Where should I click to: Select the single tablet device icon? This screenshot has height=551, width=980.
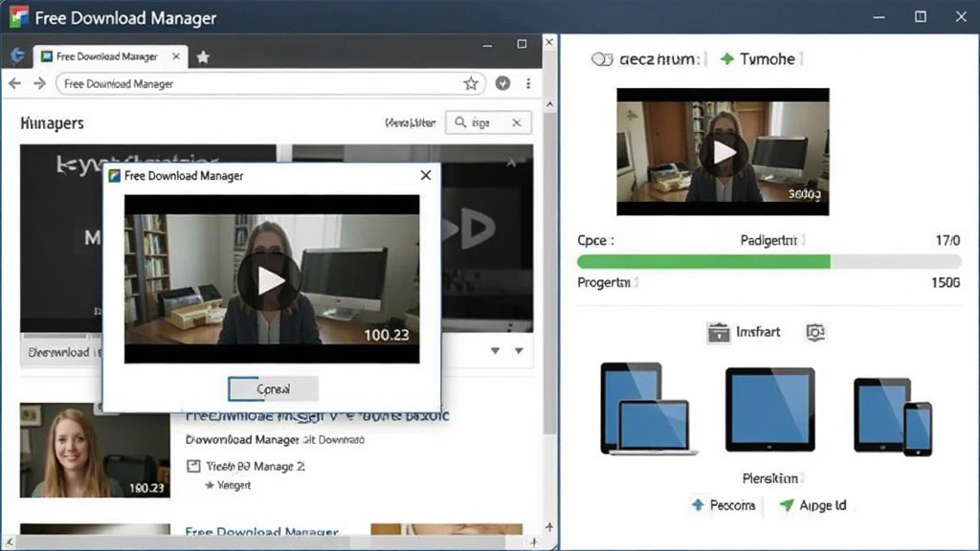coord(770,409)
